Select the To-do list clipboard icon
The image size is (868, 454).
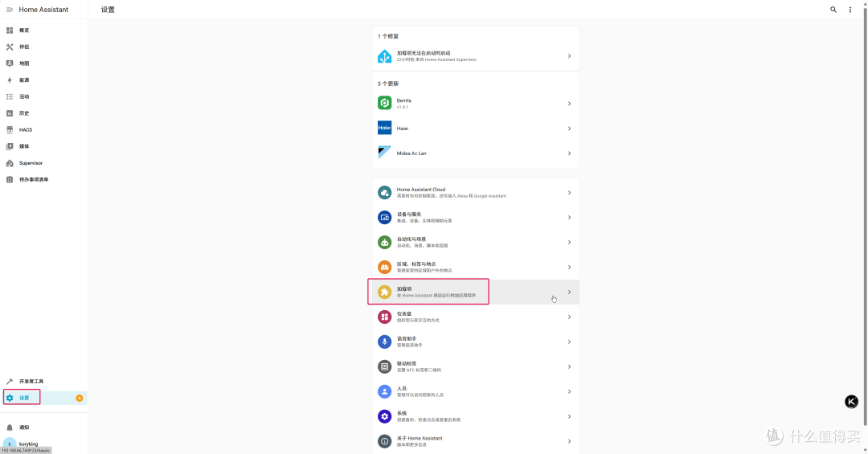10,179
